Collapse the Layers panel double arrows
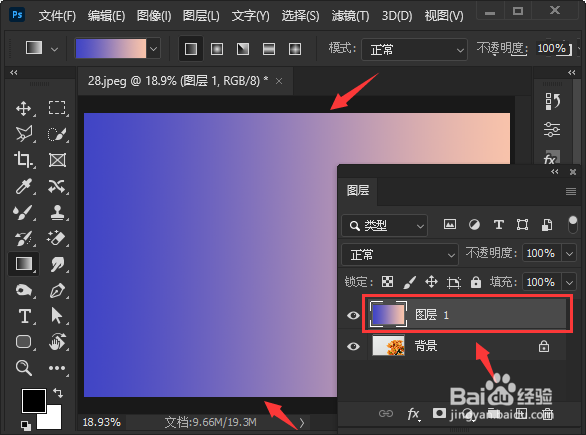 pyautogui.click(x=555, y=172)
